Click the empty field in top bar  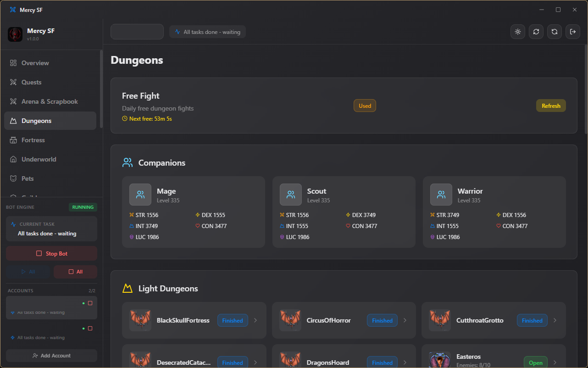[137, 32]
